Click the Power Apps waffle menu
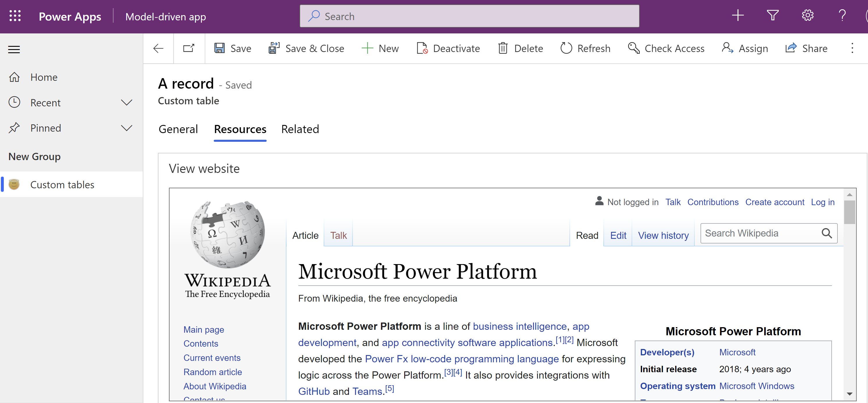 tap(15, 16)
